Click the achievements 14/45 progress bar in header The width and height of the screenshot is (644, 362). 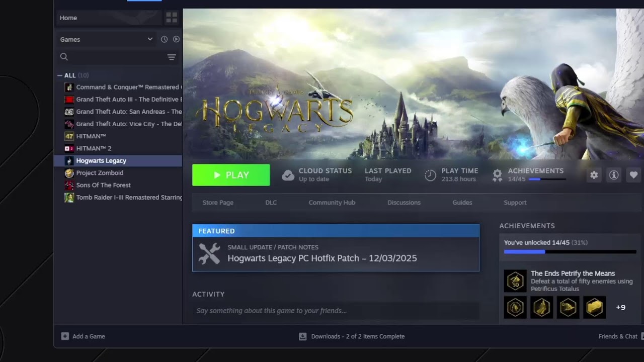(x=547, y=179)
